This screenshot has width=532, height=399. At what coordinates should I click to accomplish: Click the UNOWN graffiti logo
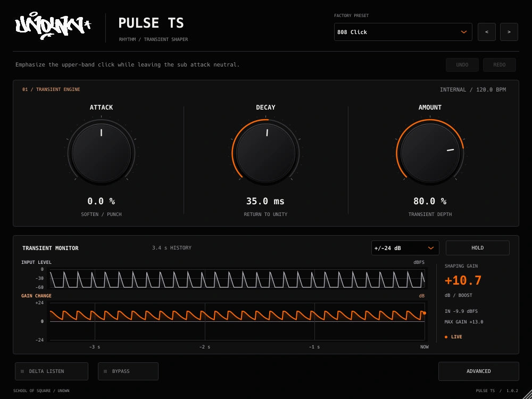[x=53, y=26]
